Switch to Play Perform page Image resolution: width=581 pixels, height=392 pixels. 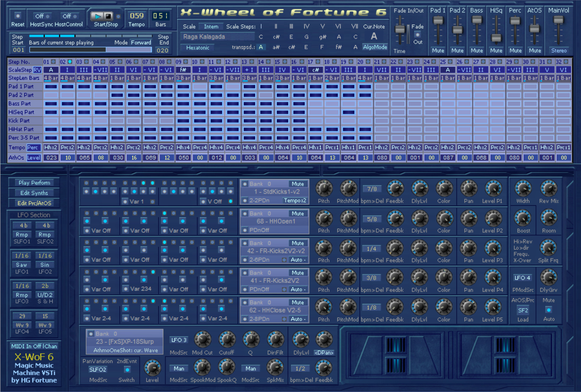point(34,183)
